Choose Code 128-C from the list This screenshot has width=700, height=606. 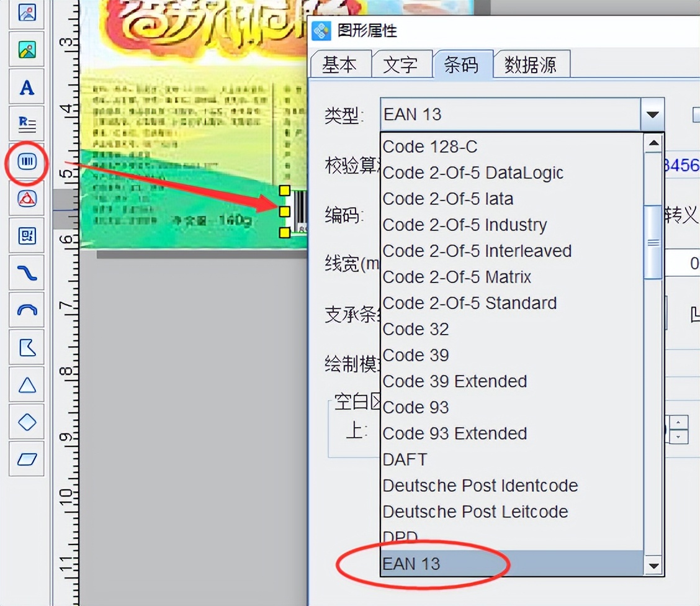click(x=512, y=147)
